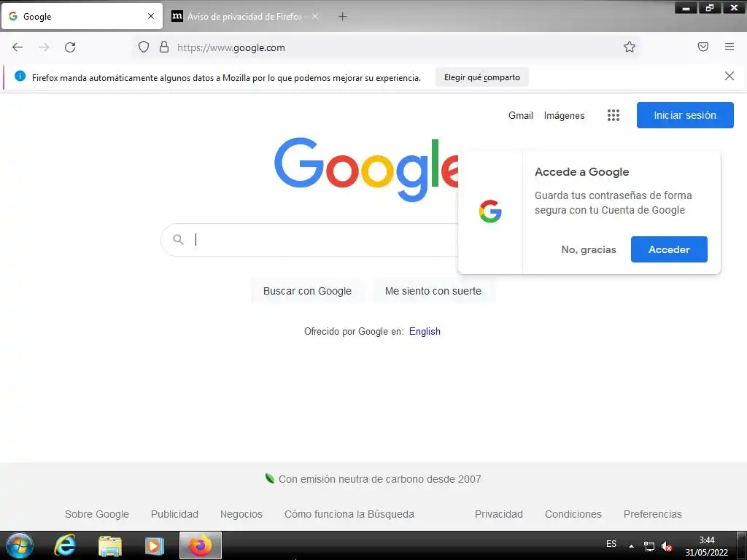This screenshot has width=747, height=560.
Task: Click Me siento con suerte button
Action: click(x=433, y=291)
